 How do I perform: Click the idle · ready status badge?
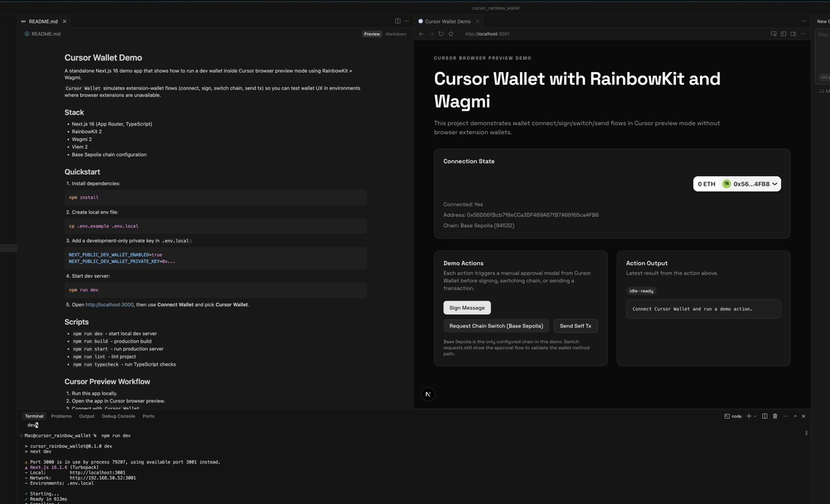pos(641,290)
